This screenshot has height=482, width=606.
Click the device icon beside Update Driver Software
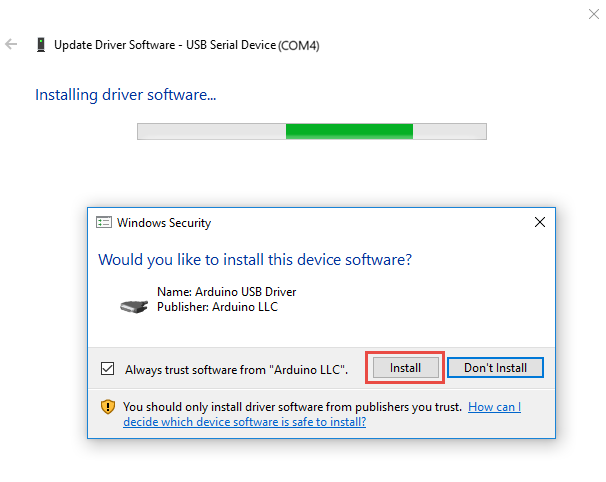[x=40, y=45]
